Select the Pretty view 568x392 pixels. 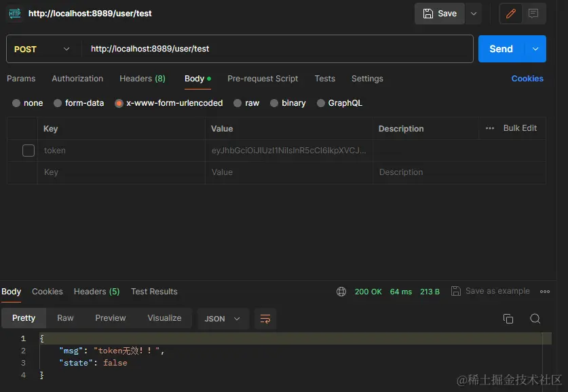point(24,318)
